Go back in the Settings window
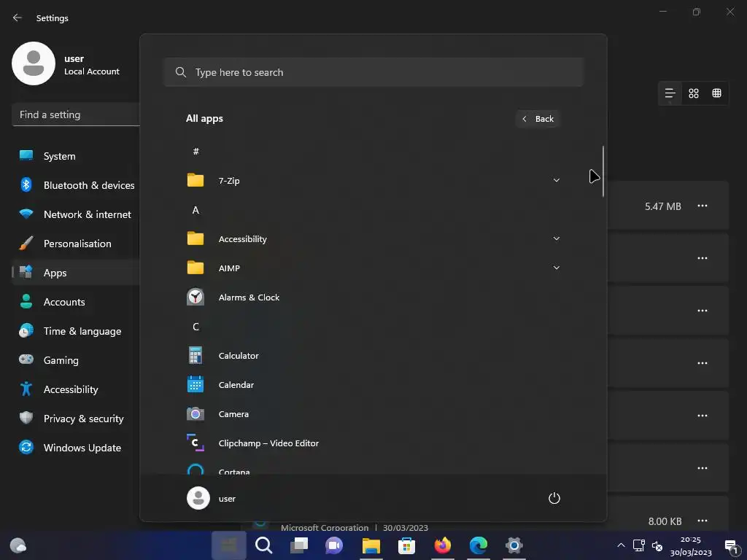 [x=18, y=17]
